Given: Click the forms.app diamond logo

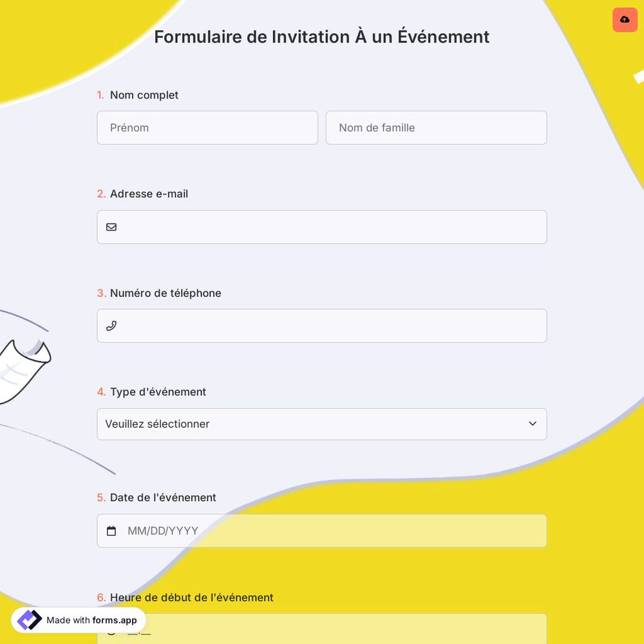Looking at the screenshot, I should pyautogui.click(x=29, y=620).
